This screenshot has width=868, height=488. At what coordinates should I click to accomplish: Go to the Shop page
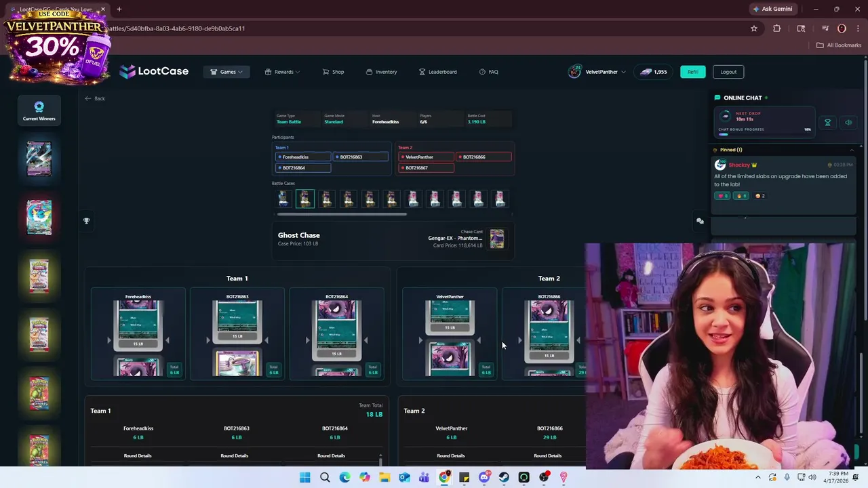point(333,72)
